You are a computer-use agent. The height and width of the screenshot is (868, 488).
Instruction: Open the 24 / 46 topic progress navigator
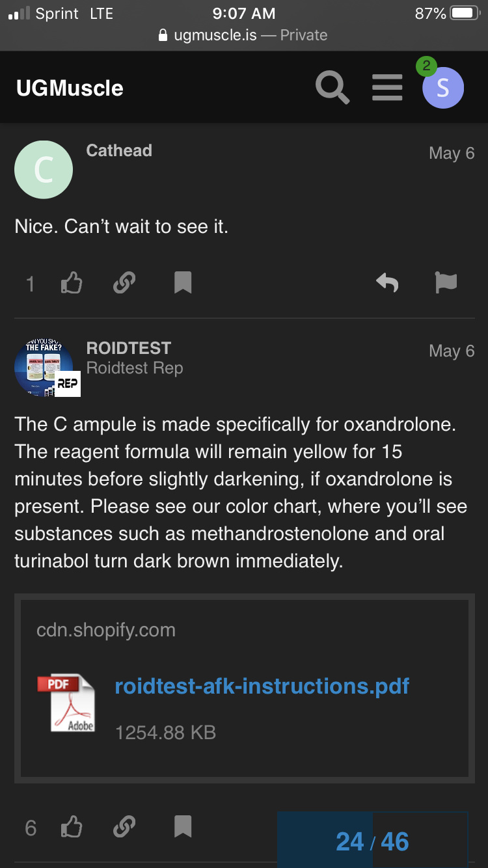372,841
